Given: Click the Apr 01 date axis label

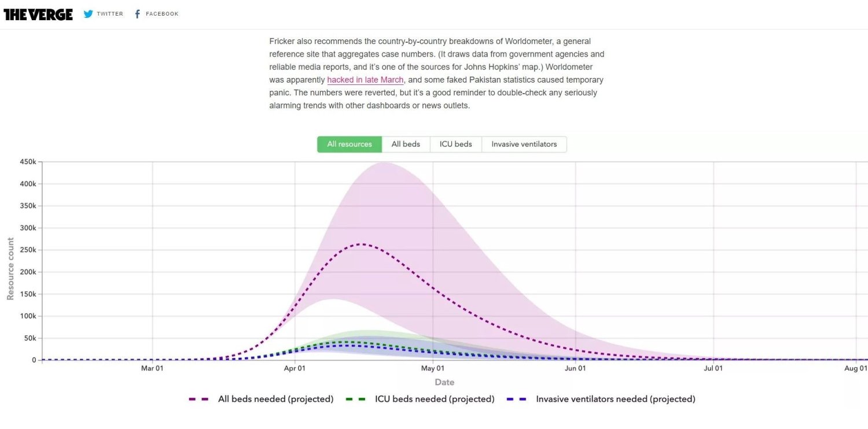Looking at the screenshot, I should pyautogui.click(x=295, y=368).
